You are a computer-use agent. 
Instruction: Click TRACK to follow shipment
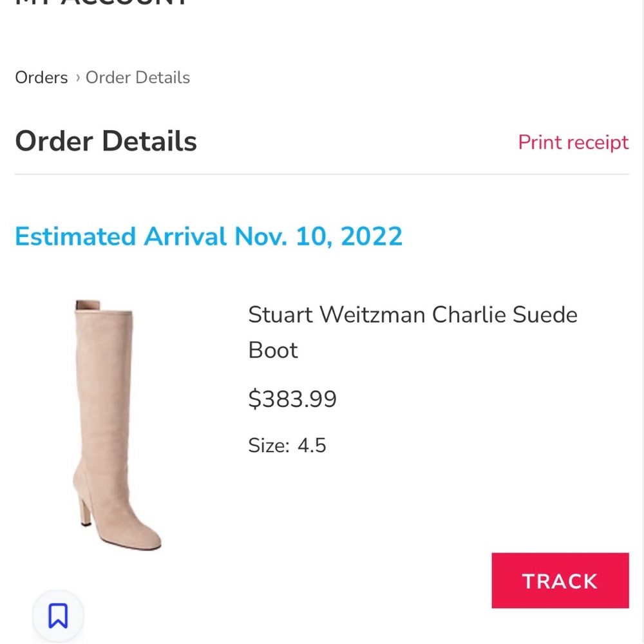point(559,580)
